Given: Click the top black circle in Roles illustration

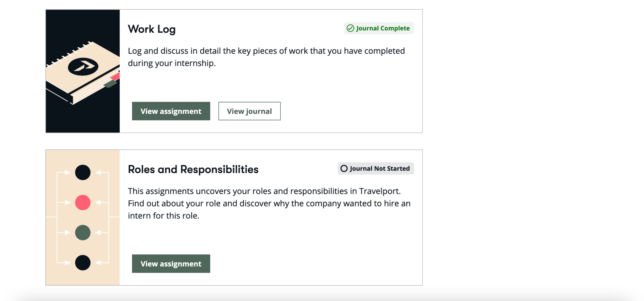Looking at the screenshot, I should pos(83,172).
